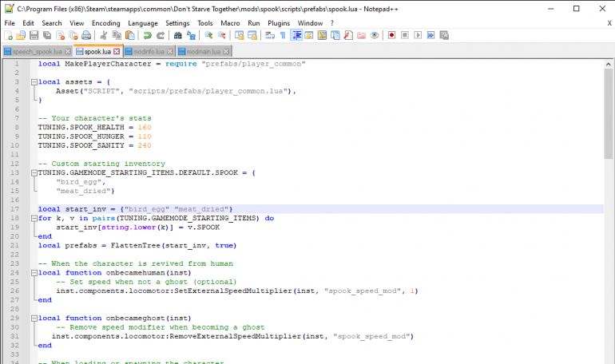This screenshot has height=364, width=615.
Task: Open the Document List panel icon
Action: (x=335, y=36)
